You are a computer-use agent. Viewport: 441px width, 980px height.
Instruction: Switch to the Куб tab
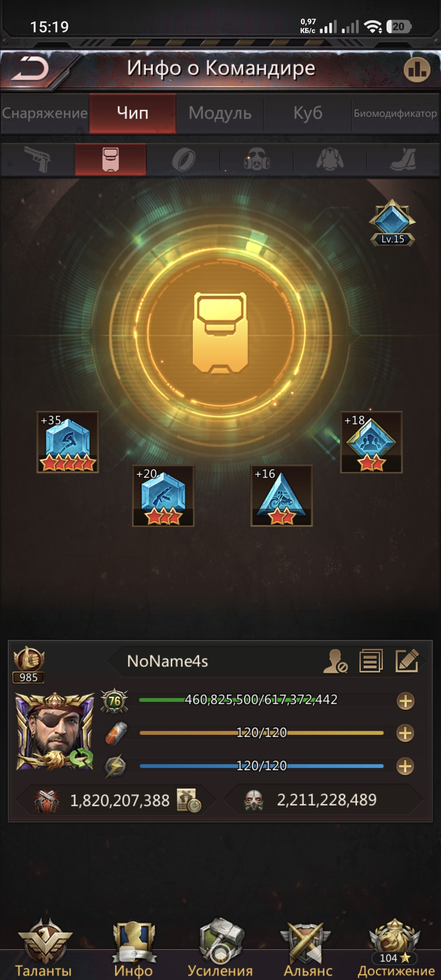[x=307, y=113]
